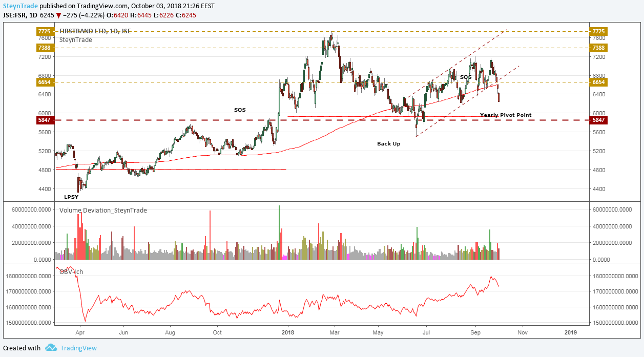Click the Nov date on time axis
Image resolution: width=644 pixels, height=357 pixels.
523,332
